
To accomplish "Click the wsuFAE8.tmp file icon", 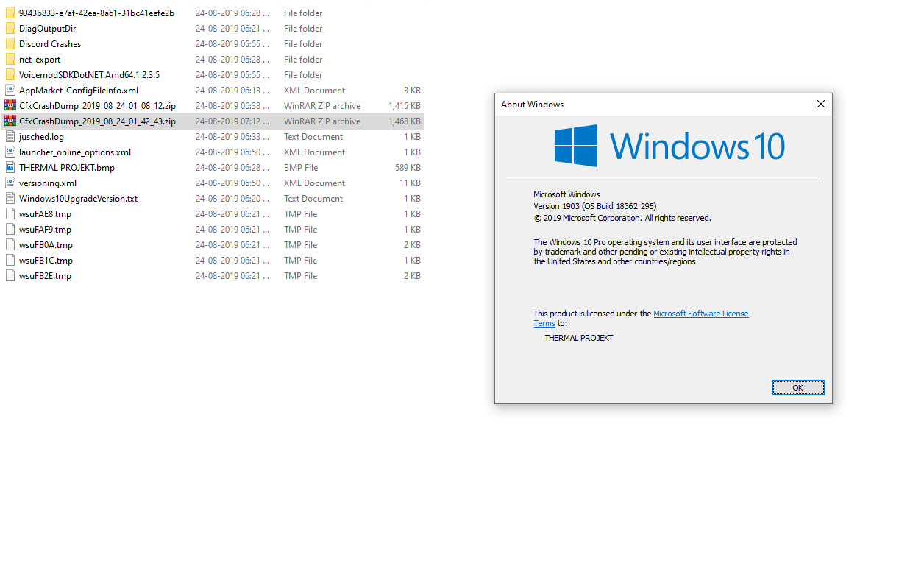I will [x=10, y=214].
